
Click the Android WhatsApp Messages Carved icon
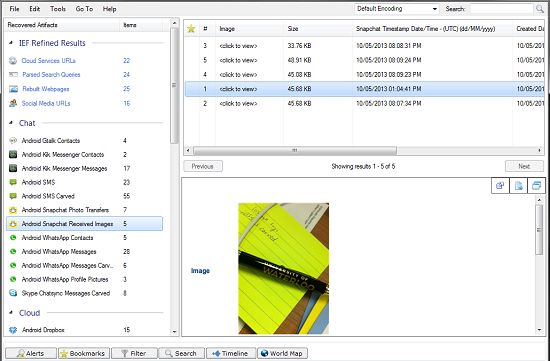tap(13, 266)
